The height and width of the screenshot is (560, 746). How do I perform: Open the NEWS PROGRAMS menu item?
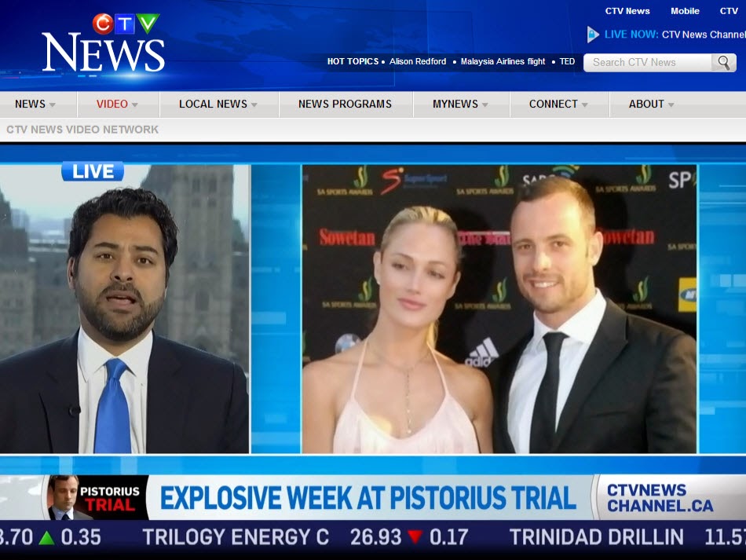coord(345,104)
